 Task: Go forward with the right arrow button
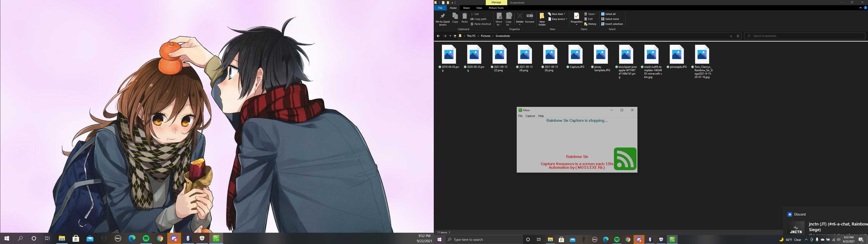point(445,36)
